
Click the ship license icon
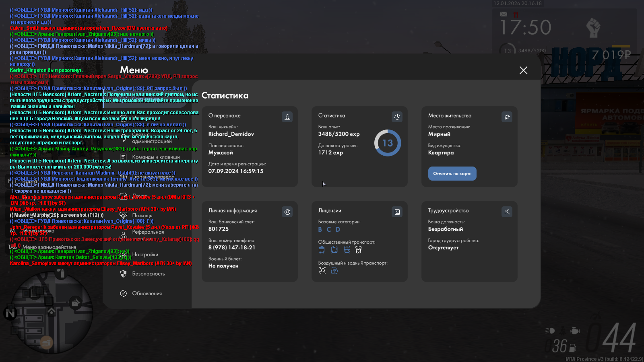pos(334,271)
